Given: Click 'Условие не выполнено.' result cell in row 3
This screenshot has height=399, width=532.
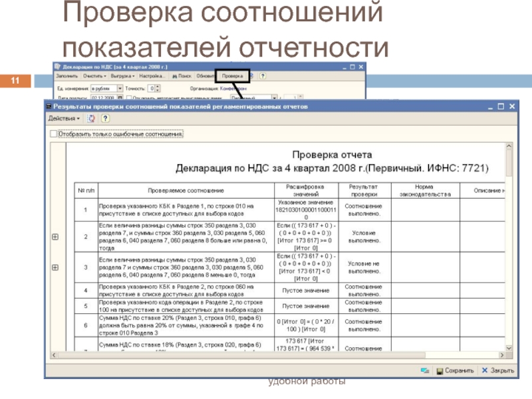Looking at the screenshot, I should click(364, 267).
